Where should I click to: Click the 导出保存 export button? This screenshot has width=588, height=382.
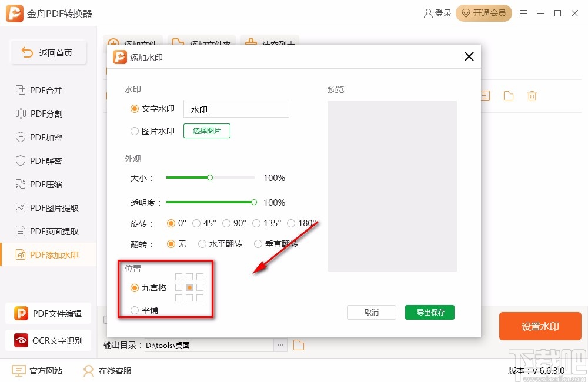click(x=430, y=313)
